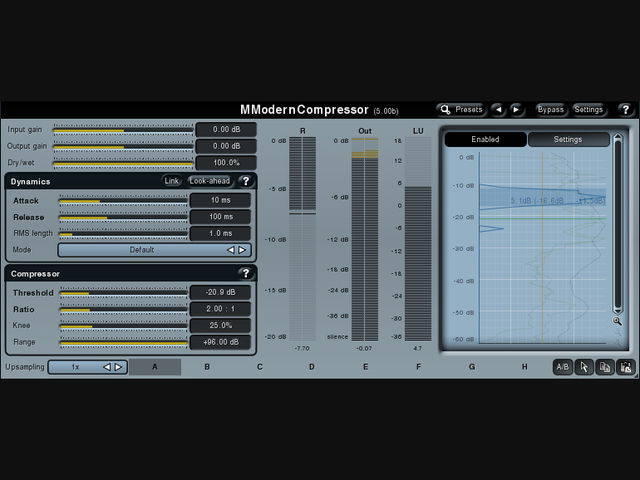Select next Mode with right arrow
640x480 pixels.
coord(242,250)
